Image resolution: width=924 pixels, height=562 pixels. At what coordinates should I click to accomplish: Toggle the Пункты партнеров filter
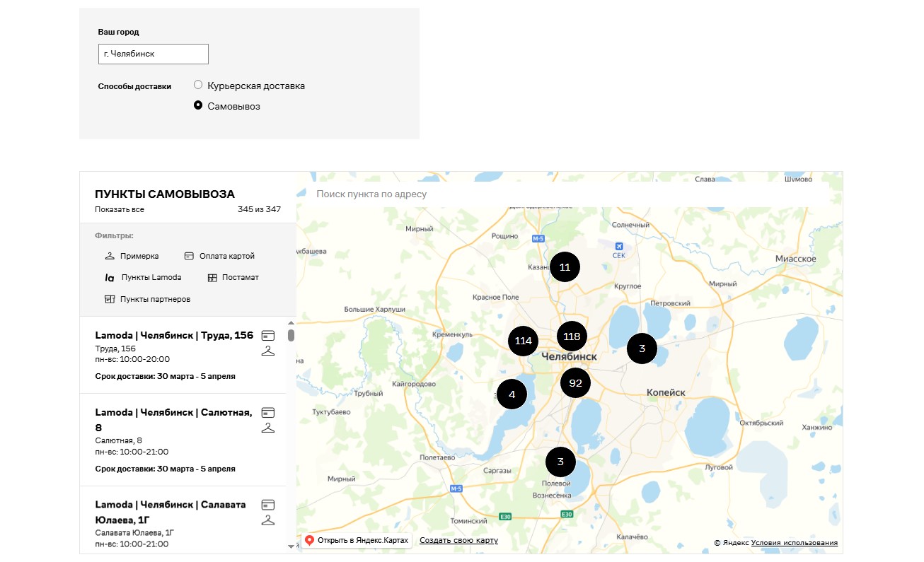pos(148,299)
